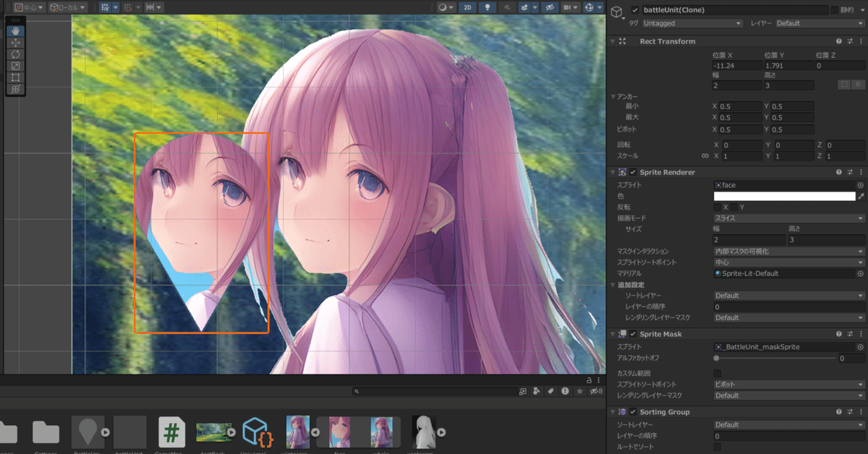Viewport: 868px width, 454px height.
Task: Toggle 2D view mode button
Action: coord(469,7)
